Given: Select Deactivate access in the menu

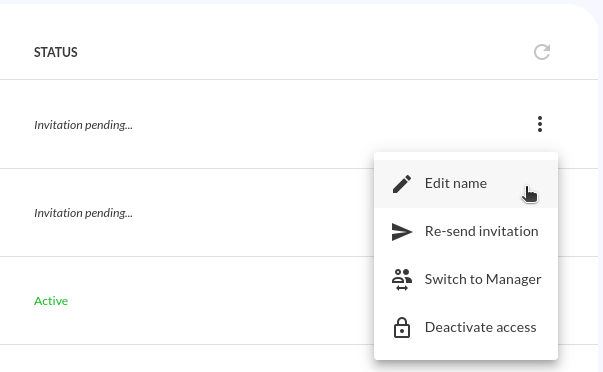Looking at the screenshot, I should click(x=466, y=327).
